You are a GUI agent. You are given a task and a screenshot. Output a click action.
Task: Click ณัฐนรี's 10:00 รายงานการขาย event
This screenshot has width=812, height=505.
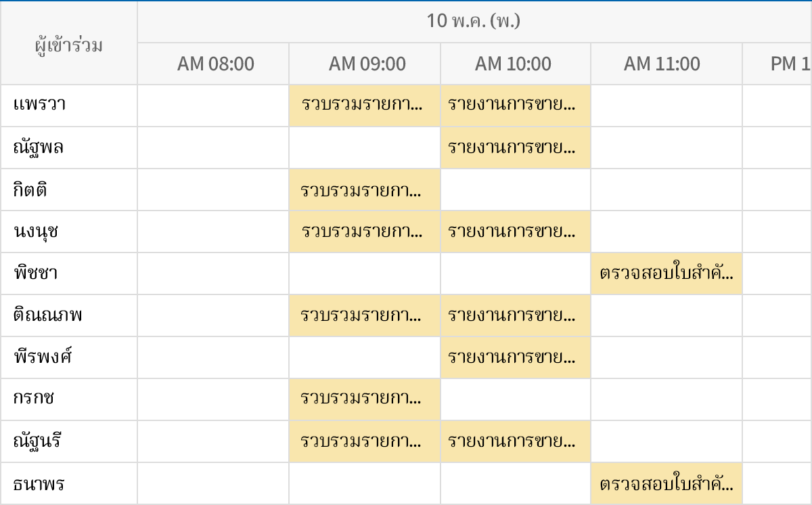pos(515,441)
